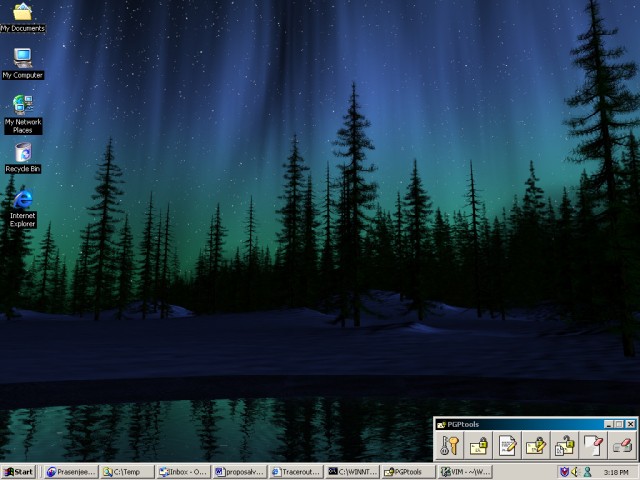Select the My Computer desktop icon
640x480 pixels.
[x=22, y=60]
